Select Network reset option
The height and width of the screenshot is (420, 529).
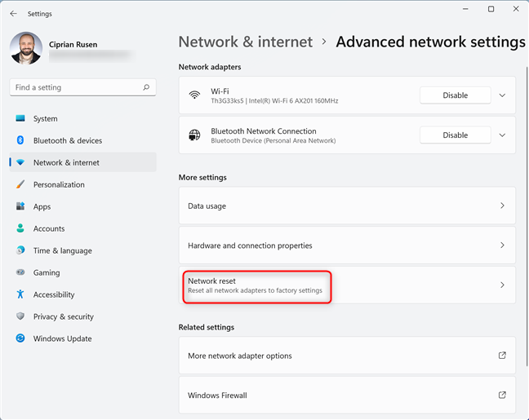click(x=346, y=285)
